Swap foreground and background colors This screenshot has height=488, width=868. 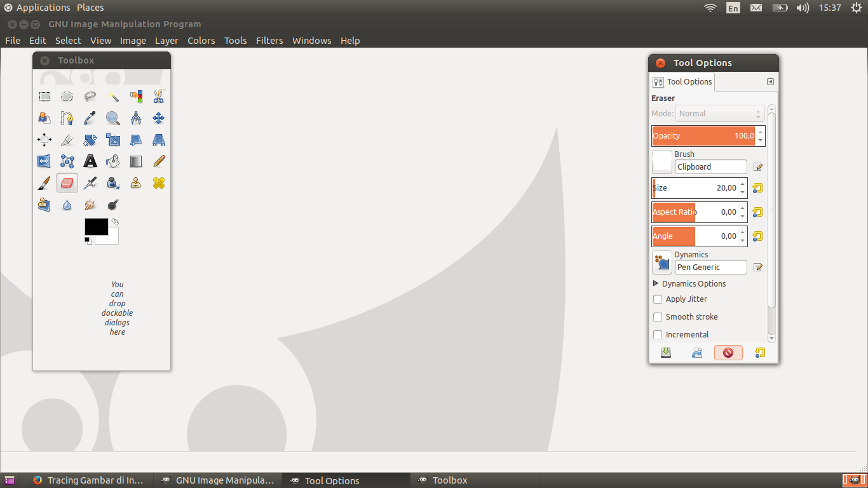point(115,222)
